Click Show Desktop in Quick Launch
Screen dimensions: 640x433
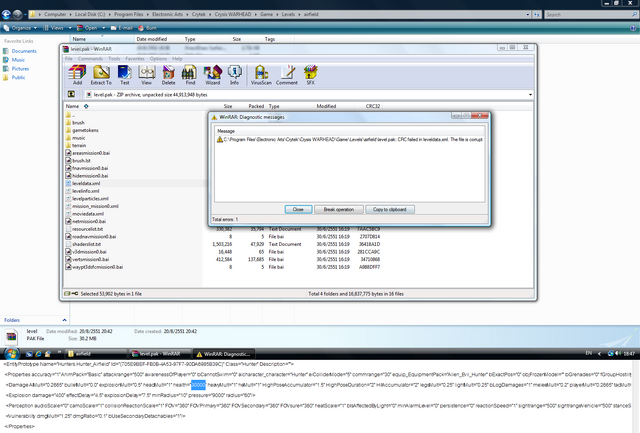(x=29, y=354)
